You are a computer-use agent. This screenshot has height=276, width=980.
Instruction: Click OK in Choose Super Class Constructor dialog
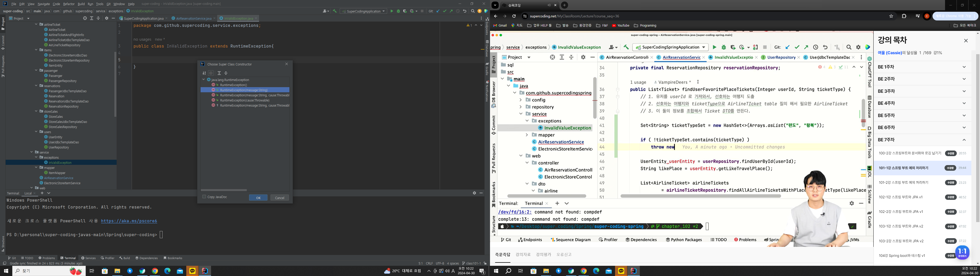(x=258, y=198)
